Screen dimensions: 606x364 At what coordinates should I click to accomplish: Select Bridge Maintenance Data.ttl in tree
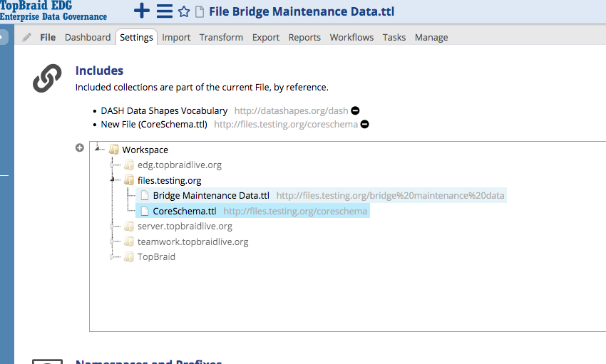coord(210,195)
